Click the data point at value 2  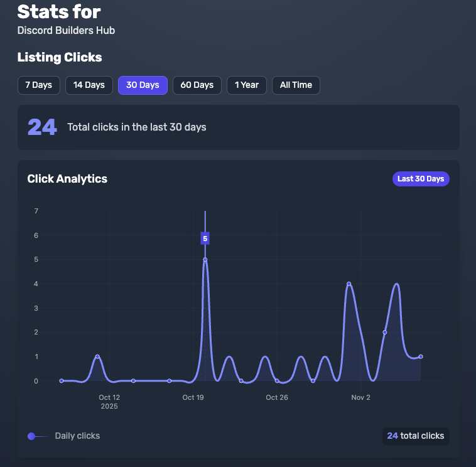[x=384, y=332]
